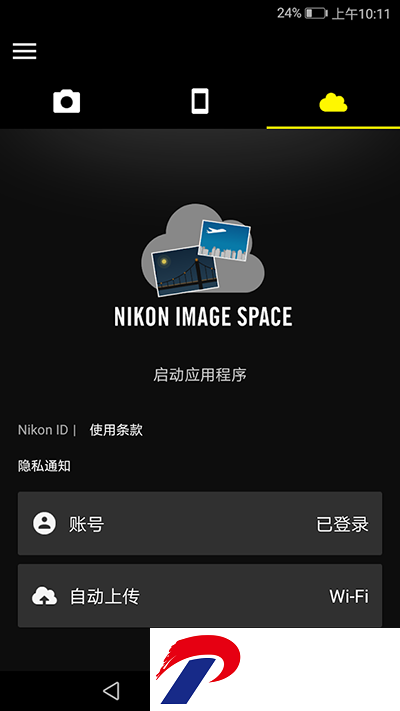Image resolution: width=400 pixels, height=711 pixels.
Task: Select the yellow cloud tab
Action: click(x=333, y=102)
